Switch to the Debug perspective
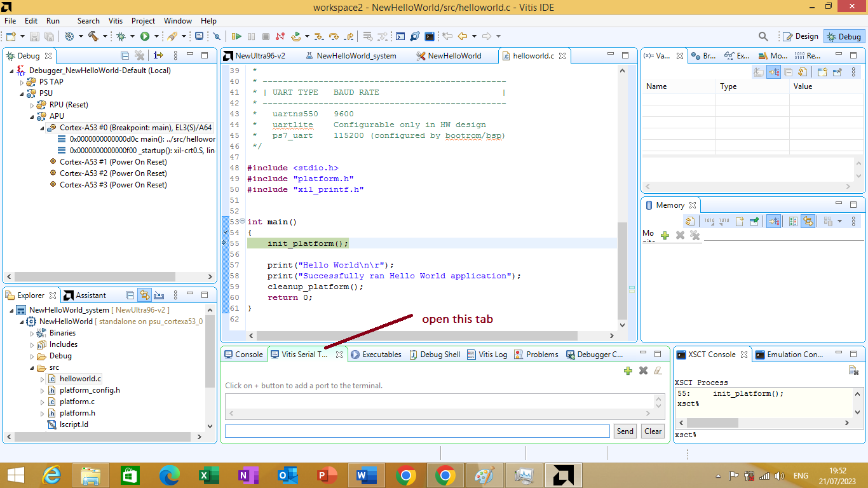 pos(844,36)
